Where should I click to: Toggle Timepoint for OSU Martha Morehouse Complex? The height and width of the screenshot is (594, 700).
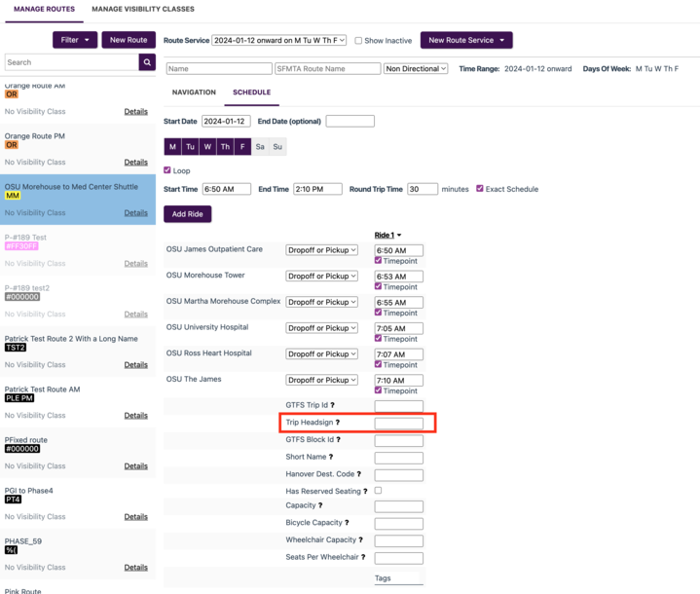click(x=378, y=313)
